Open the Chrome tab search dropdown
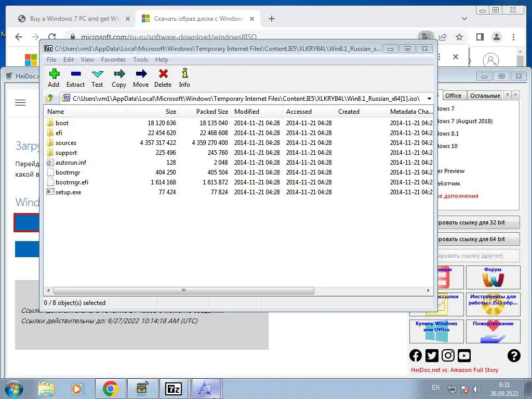 tap(464, 19)
